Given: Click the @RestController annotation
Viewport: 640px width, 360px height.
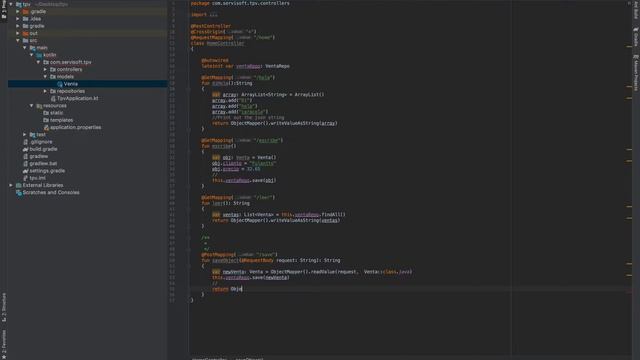Looking at the screenshot, I should pos(211,26).
